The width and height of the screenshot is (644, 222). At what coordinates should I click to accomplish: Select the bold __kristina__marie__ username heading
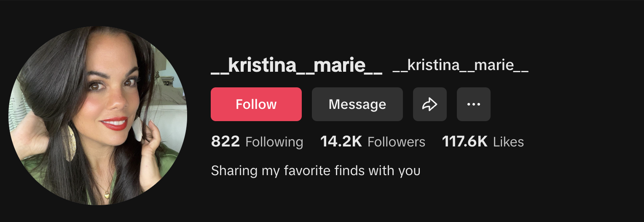[297, 66]
